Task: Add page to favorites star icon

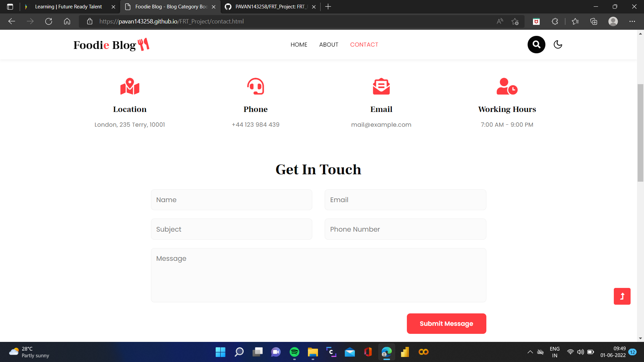Action: 515,21
